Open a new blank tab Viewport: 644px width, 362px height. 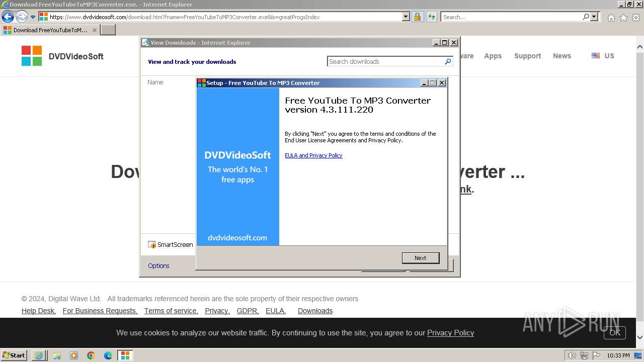108,30
